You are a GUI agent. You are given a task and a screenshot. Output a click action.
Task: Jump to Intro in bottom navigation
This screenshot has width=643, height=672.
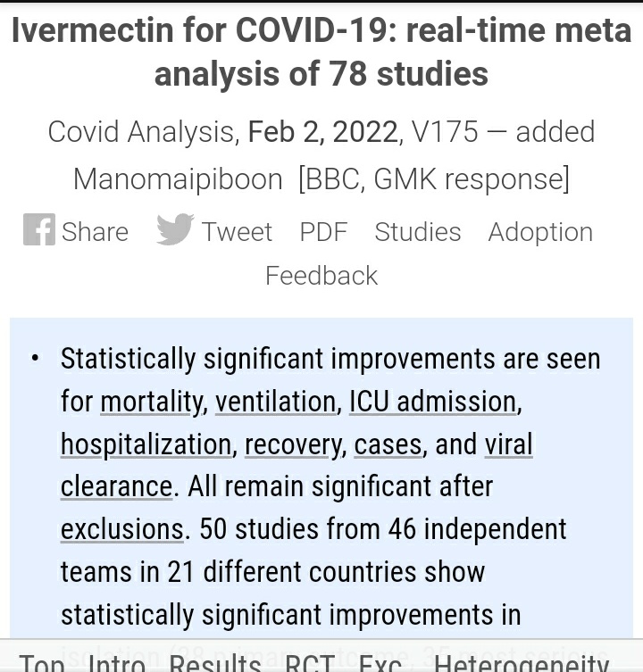pyautogui.click(x=117, y=662)
